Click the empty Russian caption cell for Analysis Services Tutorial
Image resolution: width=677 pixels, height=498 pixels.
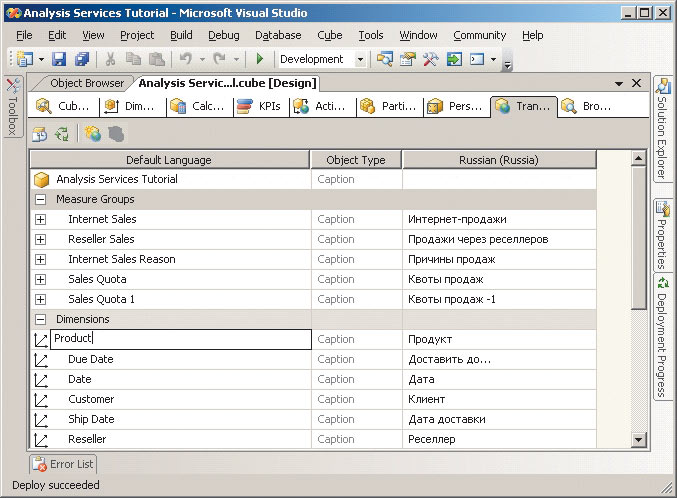pyautogui.click(x=499, y=179)
